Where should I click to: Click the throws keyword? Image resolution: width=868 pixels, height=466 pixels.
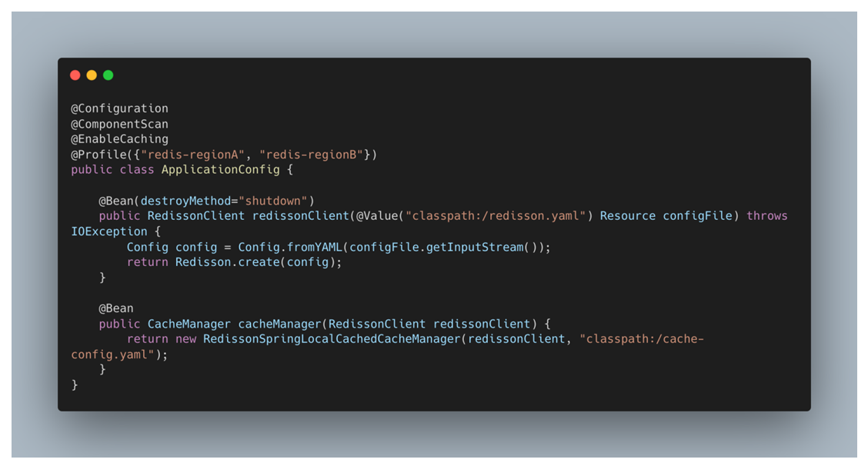[x=766, y=216]
